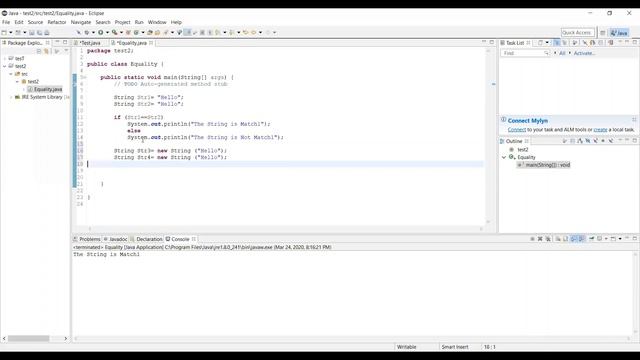Toggle Sort in Outline toolbar

[580, 141]
